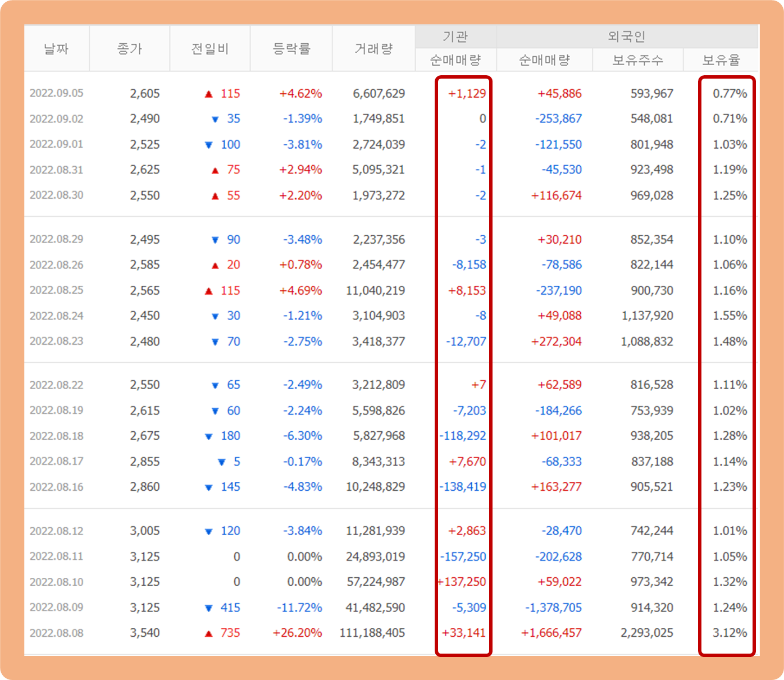Screen dimensions: 784x680
Task: Click the volume 24,893,019
Action: pos(376,556)
